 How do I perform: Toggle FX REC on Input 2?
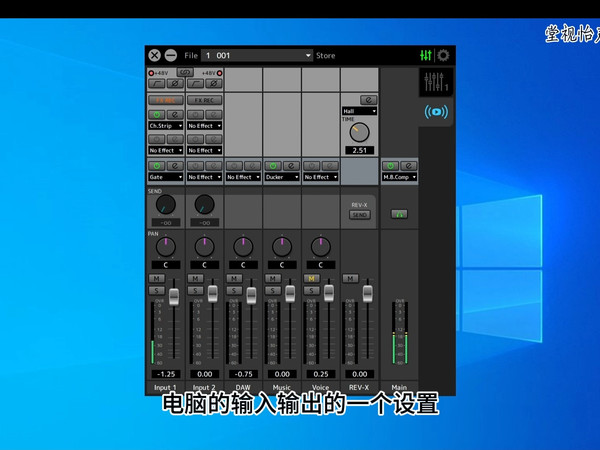point(204,100)
